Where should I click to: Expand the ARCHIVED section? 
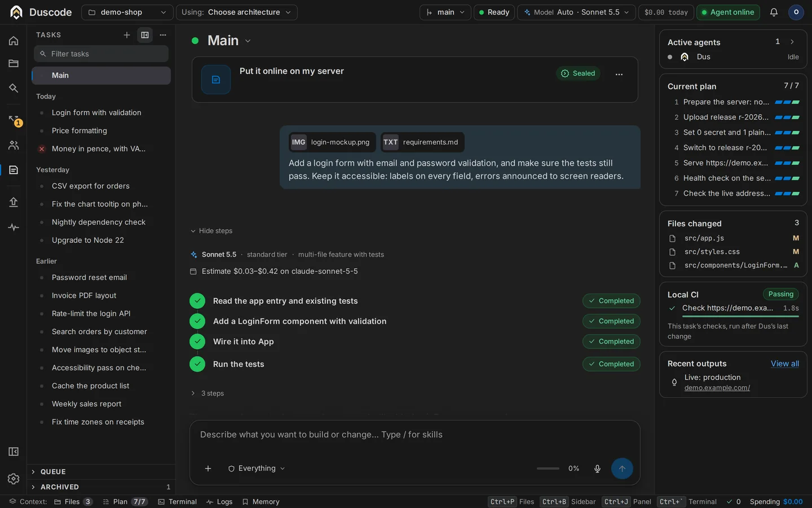101,487
